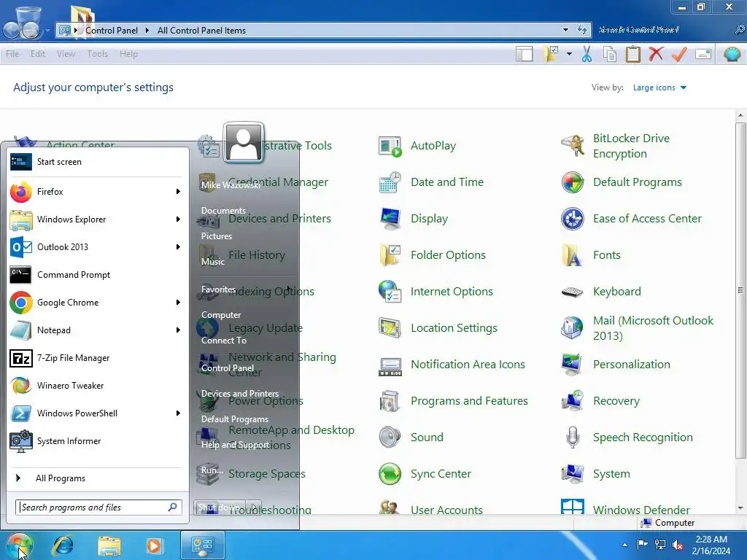The image size is (747, 560).
Task: Open Ease of Access Center
Action: coord(631,219)
